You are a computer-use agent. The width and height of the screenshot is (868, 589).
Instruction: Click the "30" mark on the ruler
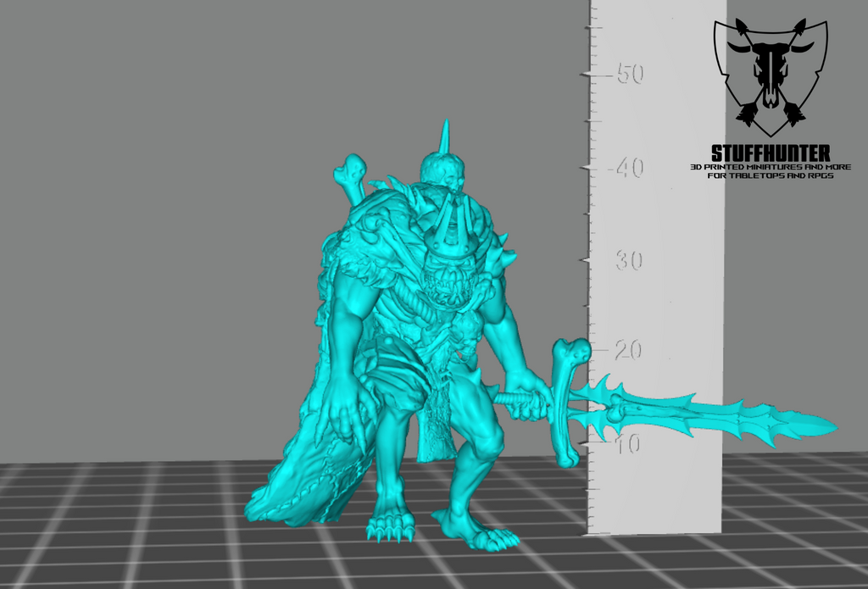(630, 260)
